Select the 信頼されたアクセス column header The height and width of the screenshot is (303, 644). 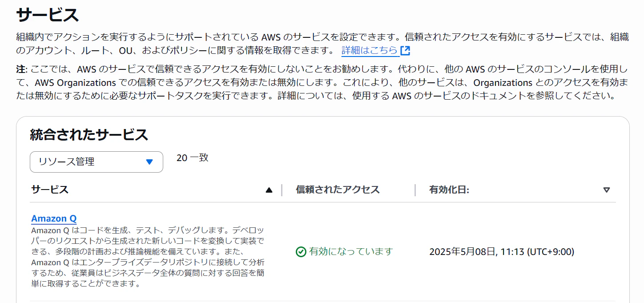[x=338, y=190]
